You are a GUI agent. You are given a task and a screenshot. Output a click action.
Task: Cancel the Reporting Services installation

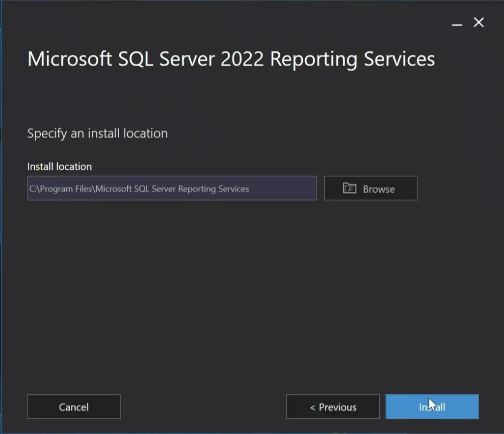pyautogui.click(x=74, y=407)
